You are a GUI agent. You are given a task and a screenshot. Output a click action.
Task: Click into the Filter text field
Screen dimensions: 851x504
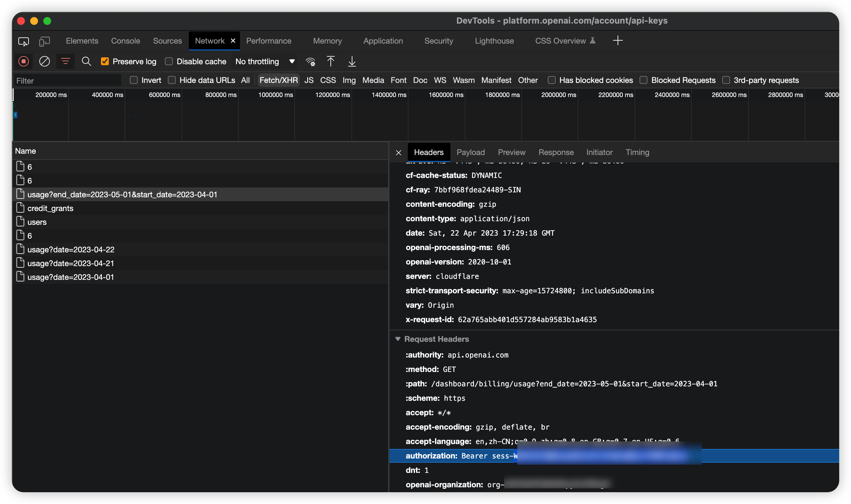pos(67,81)
